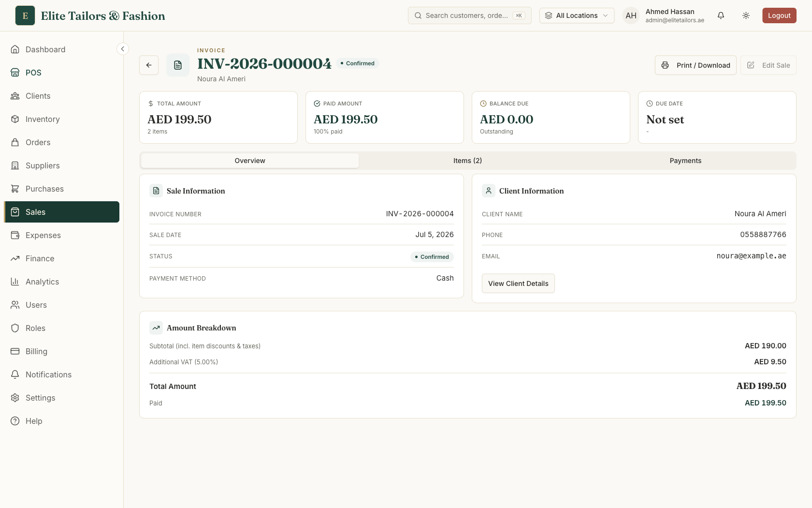
Task: Click the Edit Sale button
Action: point(768,65)
